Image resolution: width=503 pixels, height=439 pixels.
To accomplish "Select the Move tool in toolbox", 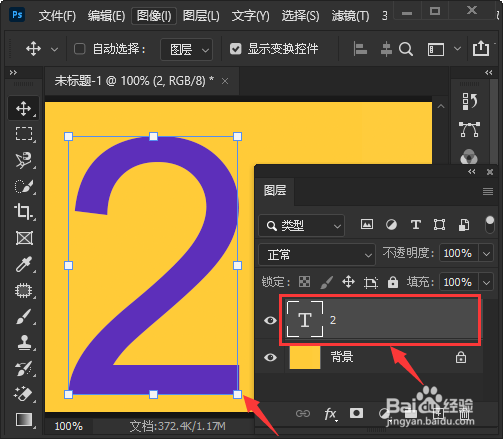I will coord(23,108).
